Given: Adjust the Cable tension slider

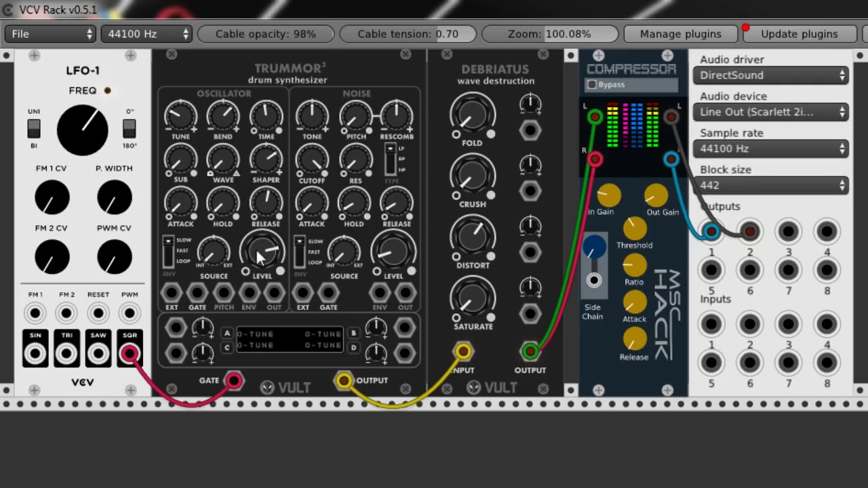Looking at the screenshot, I should (x=408, y=34).
